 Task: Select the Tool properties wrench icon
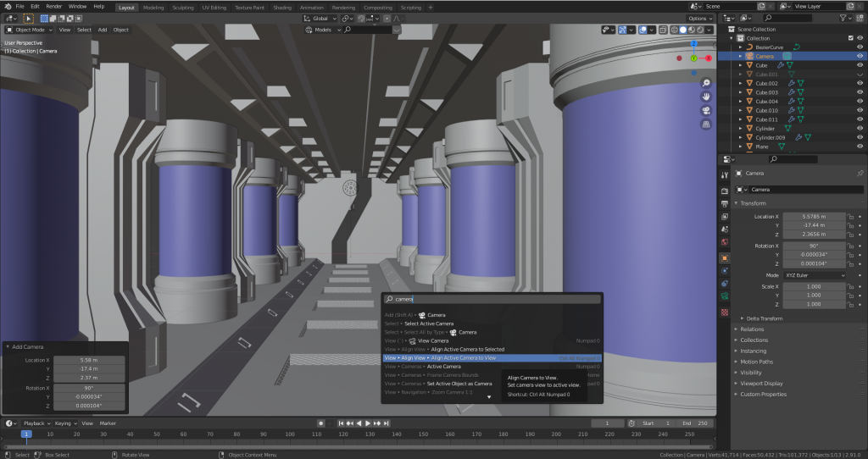(x=725, y=174)
